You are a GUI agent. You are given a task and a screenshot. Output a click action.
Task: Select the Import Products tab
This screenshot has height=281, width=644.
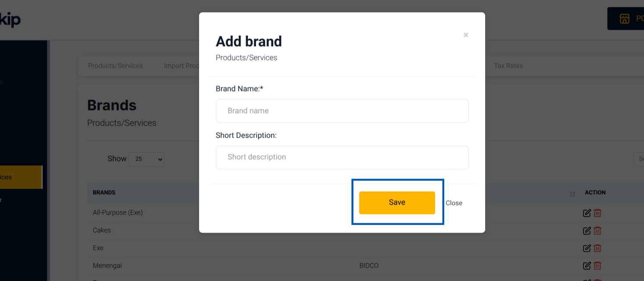pos(181,66)
